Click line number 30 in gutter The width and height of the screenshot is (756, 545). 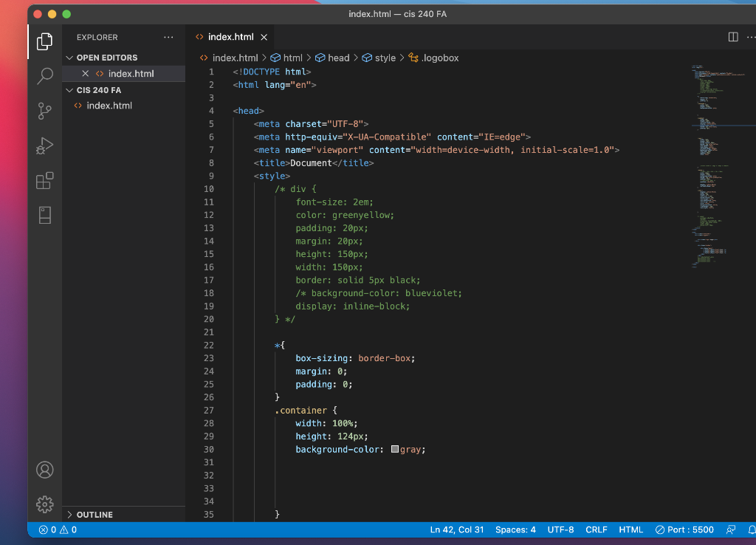(209, 449)
